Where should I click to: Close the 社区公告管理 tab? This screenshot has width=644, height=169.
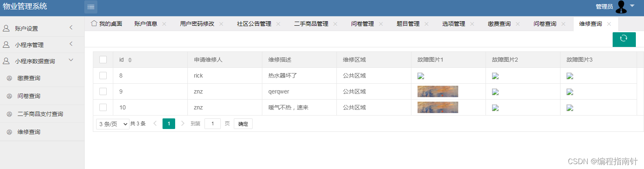[278, 24]
